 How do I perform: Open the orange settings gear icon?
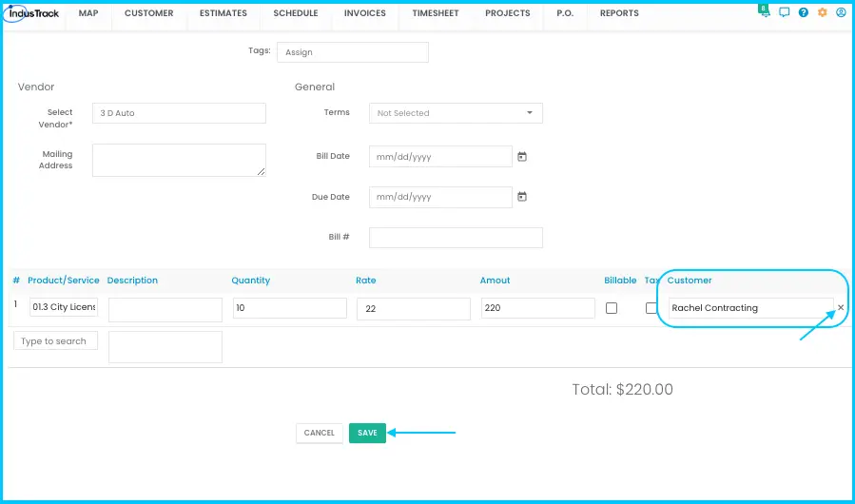823,12
